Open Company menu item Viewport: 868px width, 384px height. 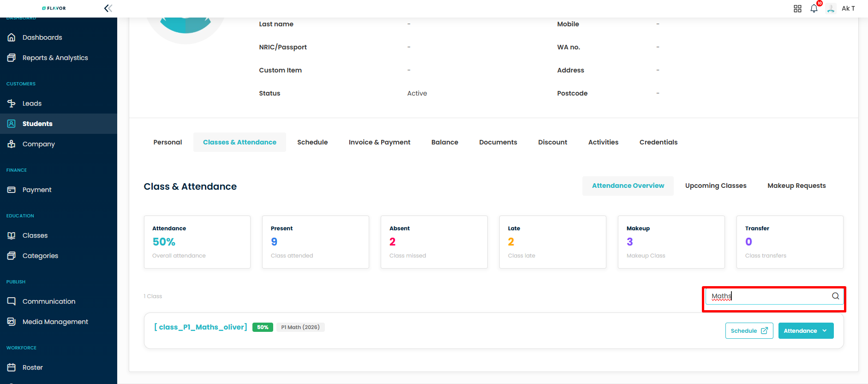click(x=59, y=144)
